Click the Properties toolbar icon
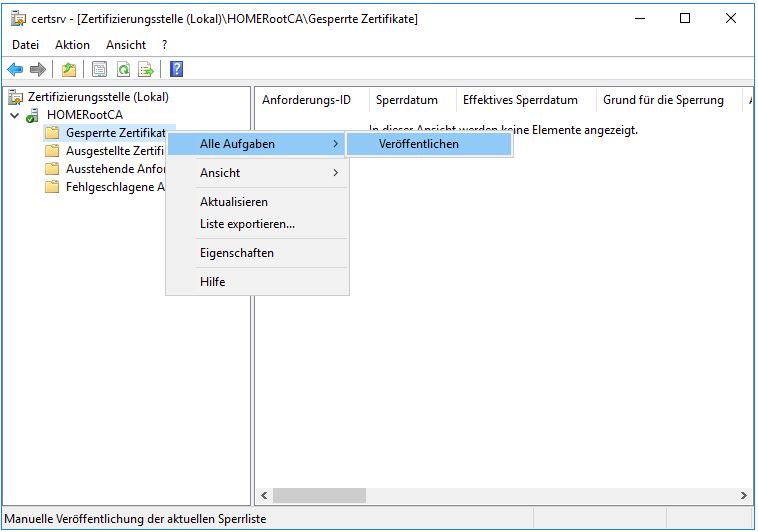Viewport: 758px width, 532px height. (x=100, y=69)
